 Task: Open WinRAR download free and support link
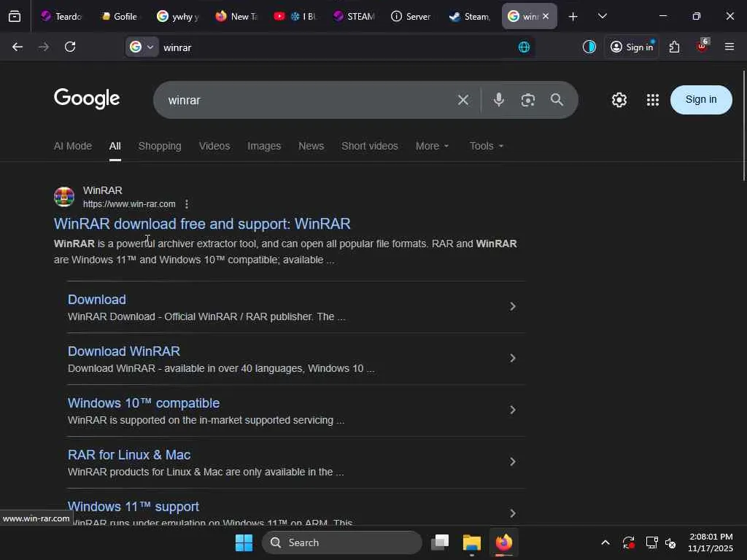(202, 224)
